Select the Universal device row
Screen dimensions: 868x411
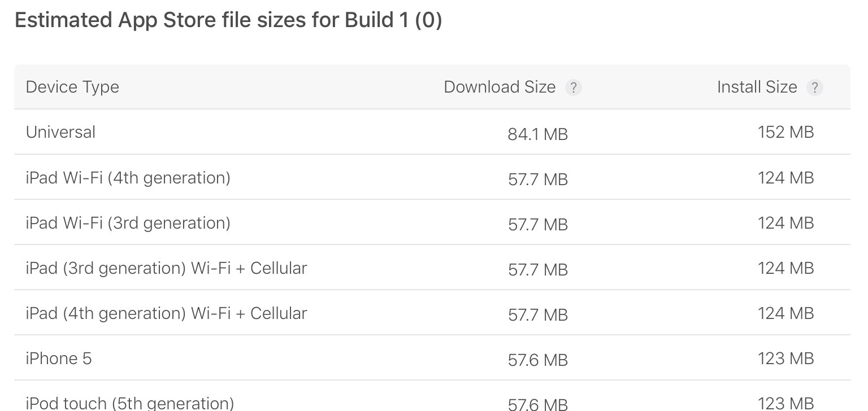60,132
